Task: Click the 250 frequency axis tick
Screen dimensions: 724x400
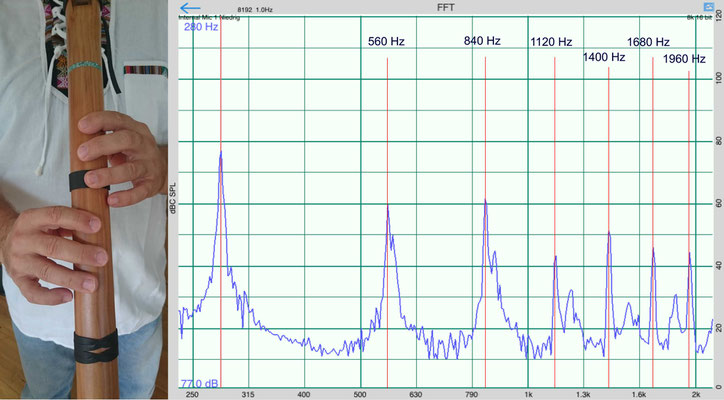Action: 192,394
